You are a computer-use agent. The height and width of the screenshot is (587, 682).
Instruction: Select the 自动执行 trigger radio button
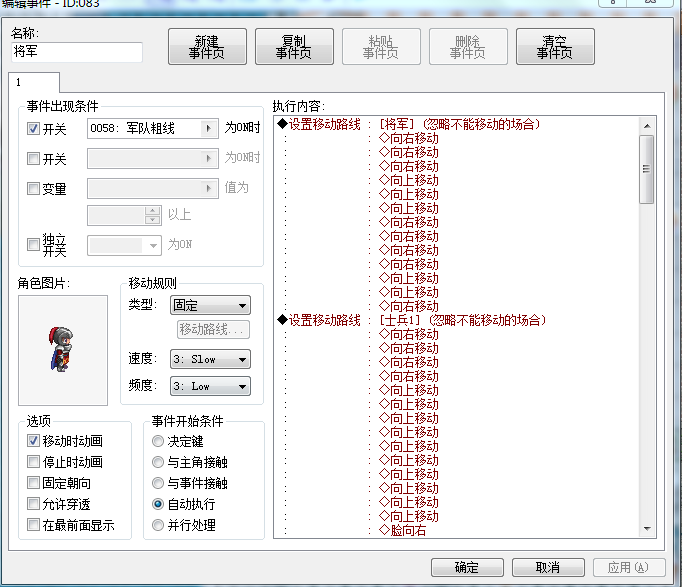point(158,504)
